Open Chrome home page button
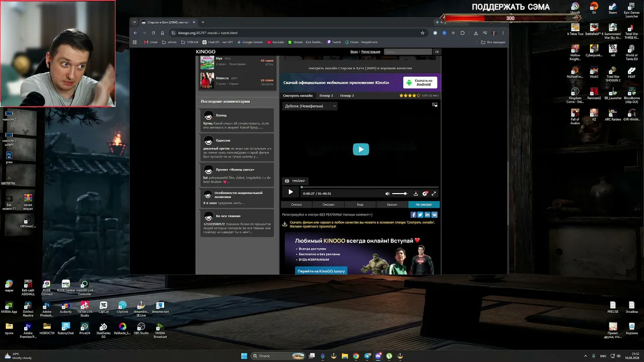The width and height of the screenshot is (644, 362). click(163, 33)
